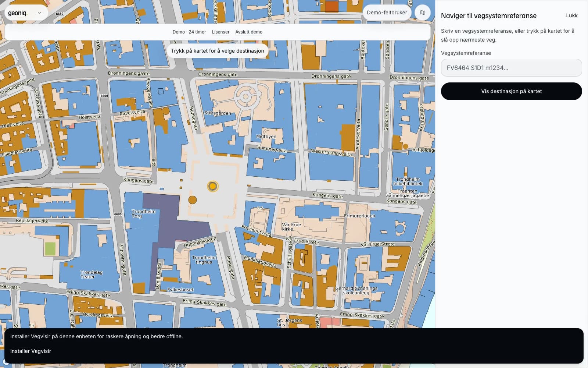The height and width of the screenshot is (368, 588).
Task: Click the orange ringed location marker on the square
Action: coord(212,186)
